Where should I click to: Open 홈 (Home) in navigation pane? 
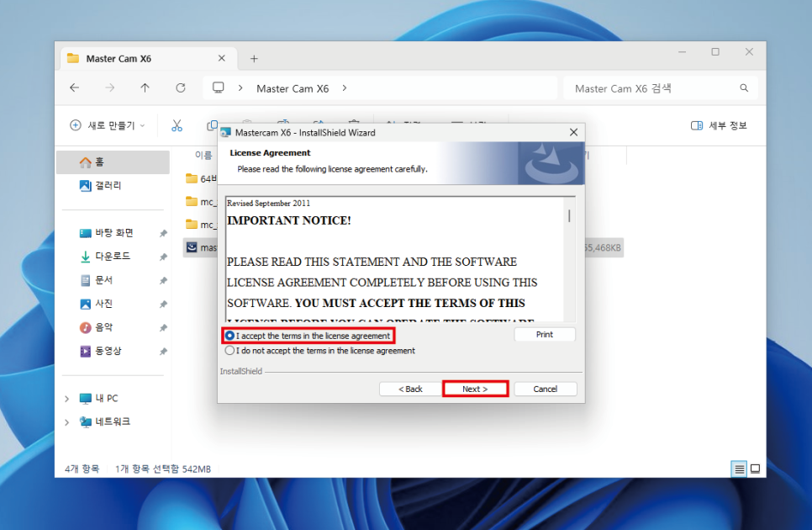pos(113,162)
